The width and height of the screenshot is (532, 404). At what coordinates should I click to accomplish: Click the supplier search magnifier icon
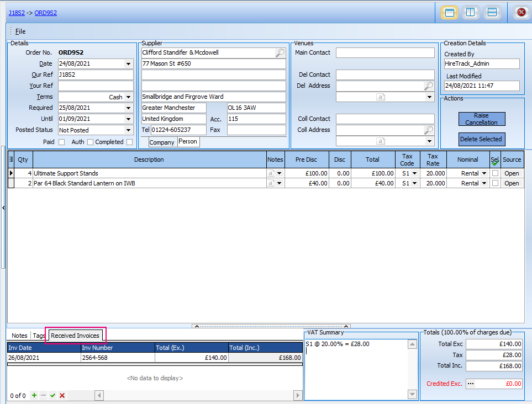point(280,53)
